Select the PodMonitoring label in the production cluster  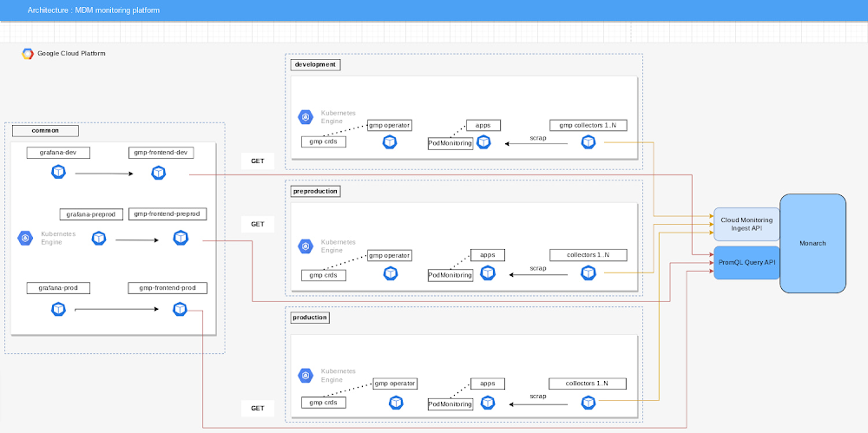[x=450, y=403]
